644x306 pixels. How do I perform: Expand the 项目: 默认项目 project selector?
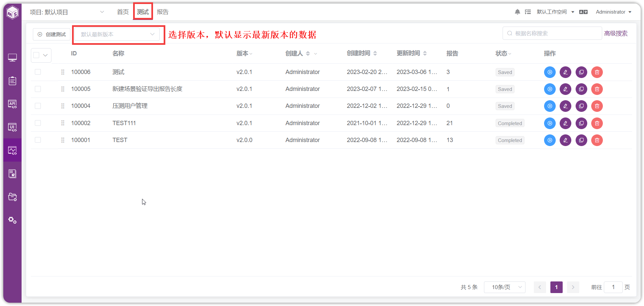pos(67,12)
